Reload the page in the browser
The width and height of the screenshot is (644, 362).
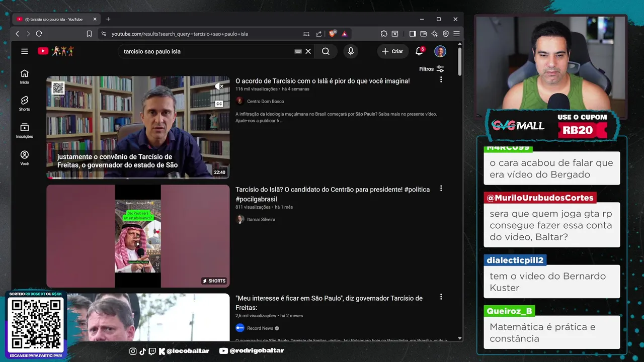tap(39, 34)
